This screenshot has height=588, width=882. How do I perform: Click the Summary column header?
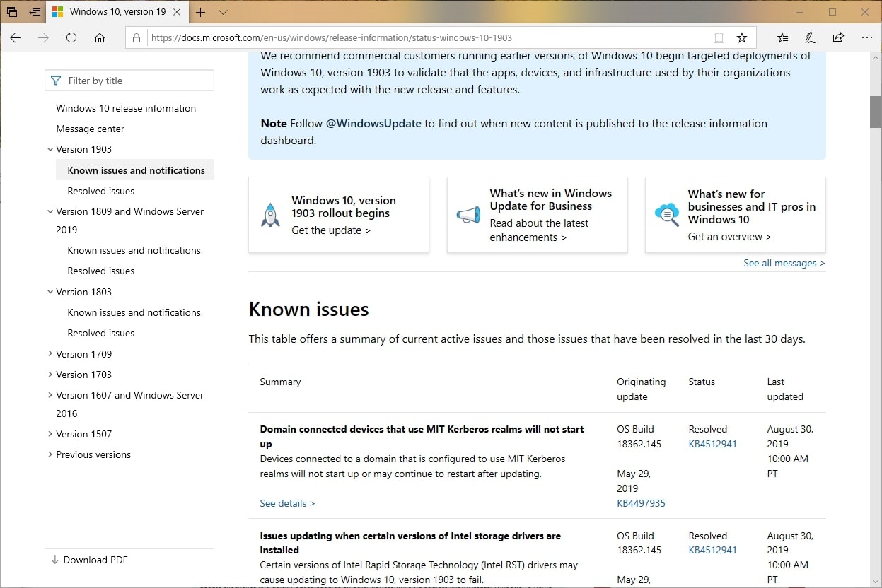pos(280,382)
